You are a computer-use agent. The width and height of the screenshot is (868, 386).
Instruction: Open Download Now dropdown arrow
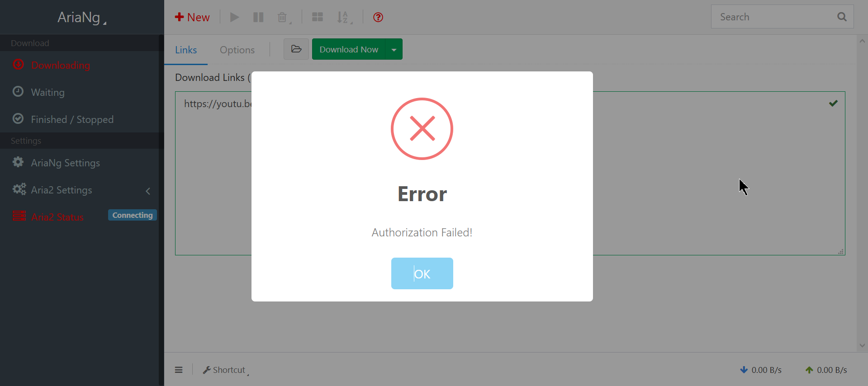point(394,49)
